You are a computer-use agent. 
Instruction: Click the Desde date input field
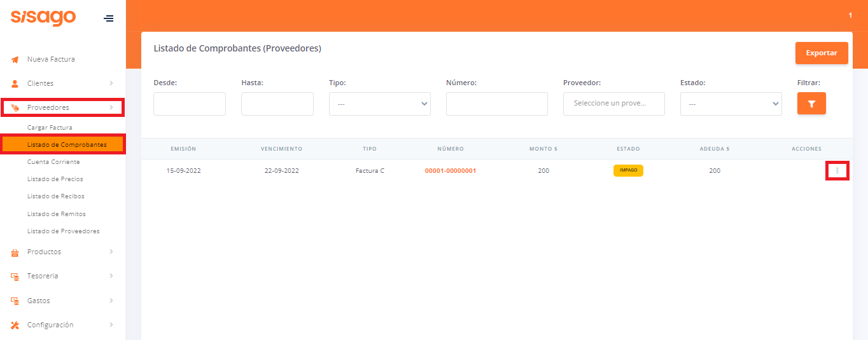pos(190,104)
